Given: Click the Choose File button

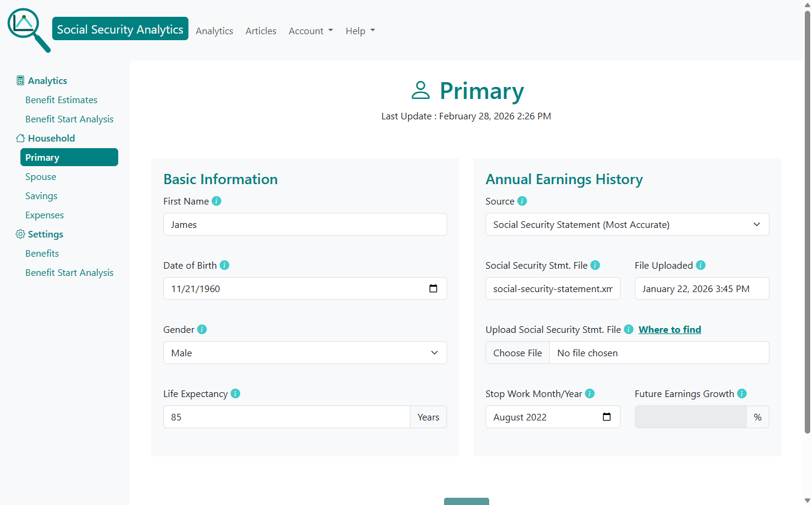Looking at the screenshot, I should [517, 353].
